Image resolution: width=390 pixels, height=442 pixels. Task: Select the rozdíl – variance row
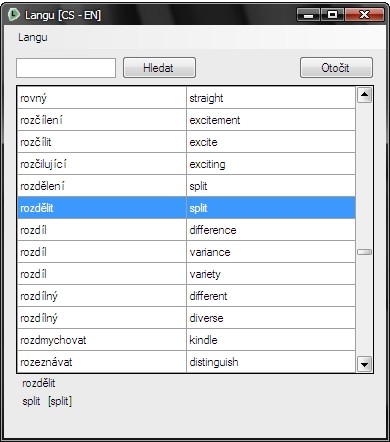(186, 252)
